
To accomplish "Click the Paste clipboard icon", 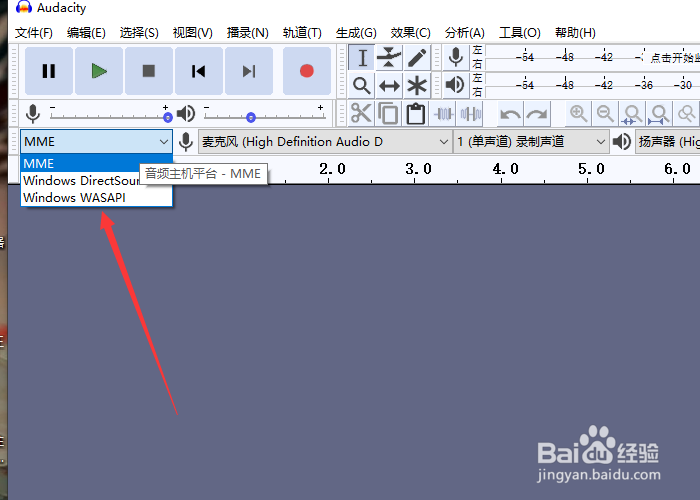I will [416, 113].
